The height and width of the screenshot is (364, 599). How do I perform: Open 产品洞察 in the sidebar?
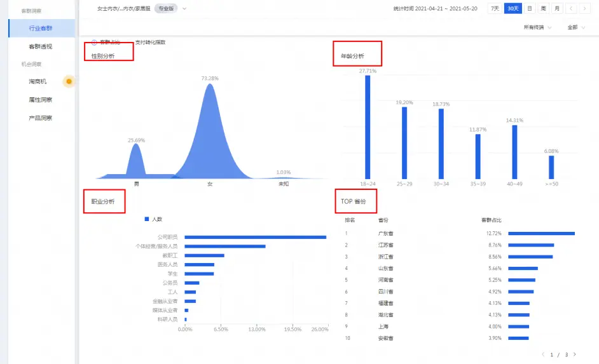click(41, 118)
